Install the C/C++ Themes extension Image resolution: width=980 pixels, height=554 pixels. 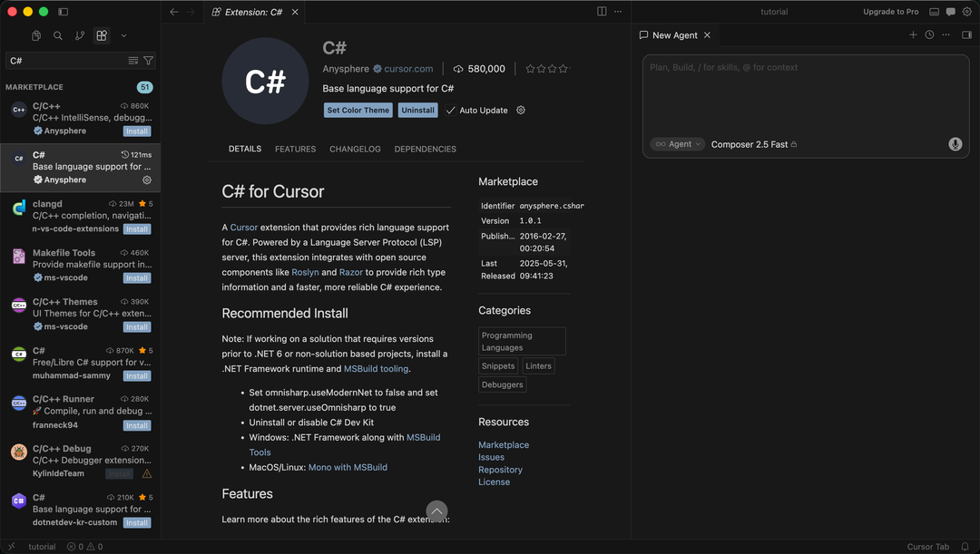click(x=137, y=326)
